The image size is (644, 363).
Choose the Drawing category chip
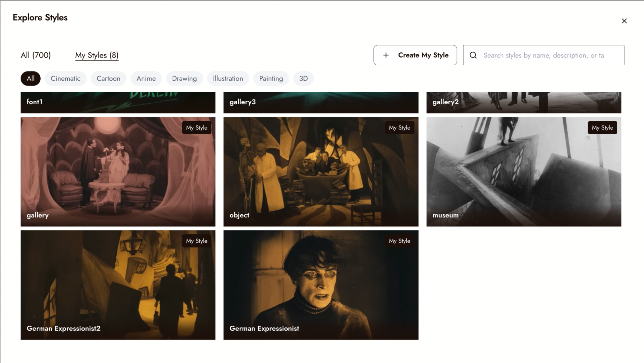click(x=184, y=79)
